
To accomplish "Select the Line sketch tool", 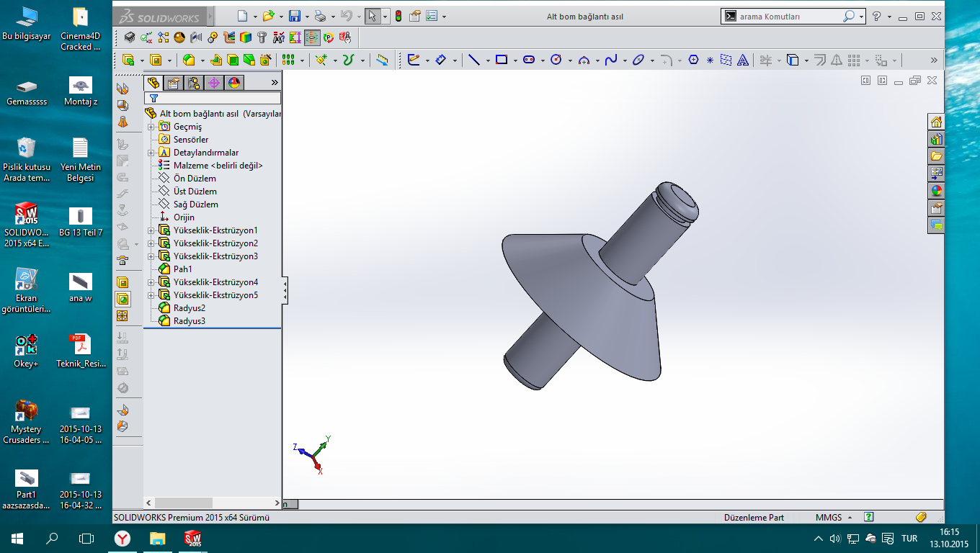I will (473, 60).
